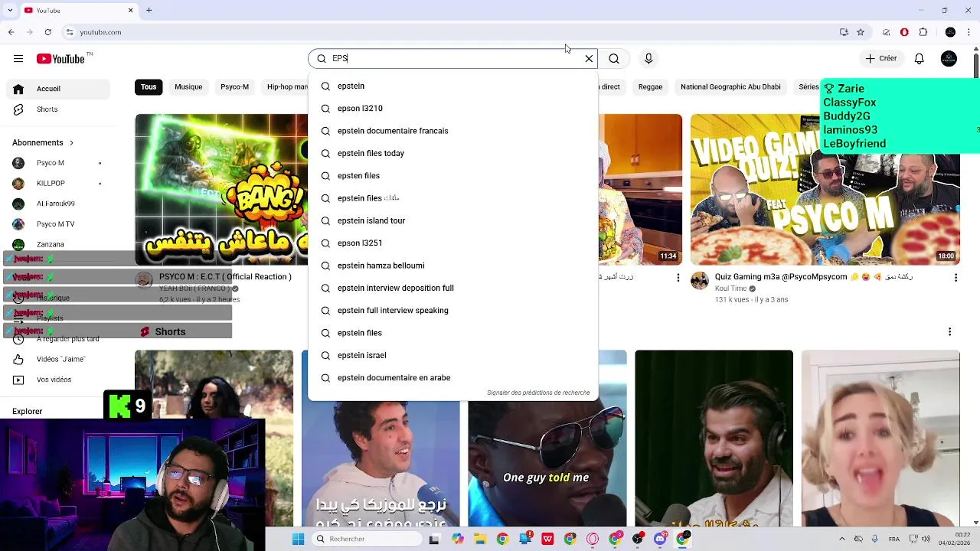Select National Geographic Abu Dhabi chip
Screen dimensions: 980x551
coord(730,87)
